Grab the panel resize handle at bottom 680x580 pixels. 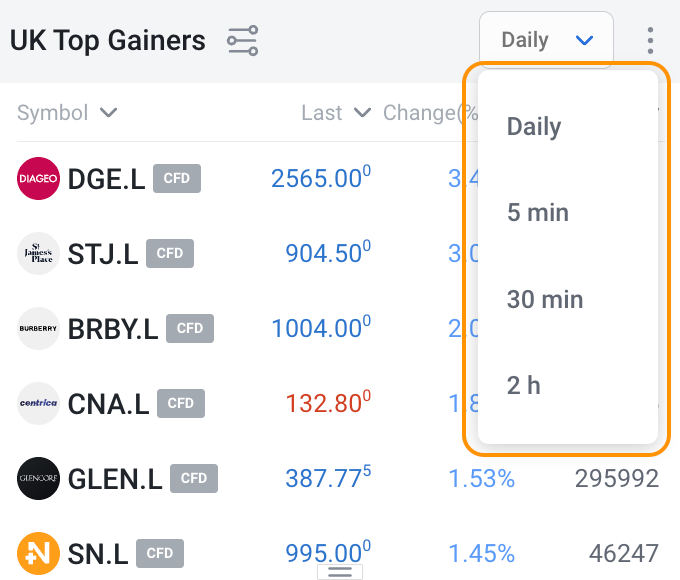[340, 571]
